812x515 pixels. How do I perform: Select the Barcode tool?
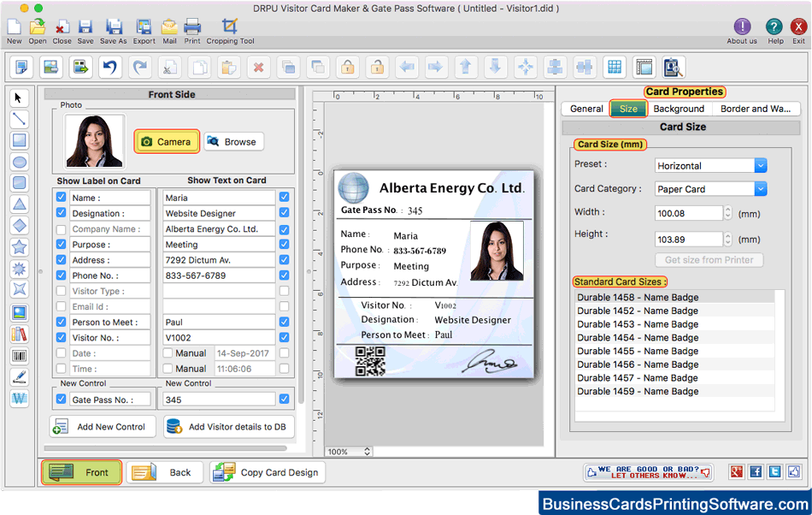pos(19,356)
